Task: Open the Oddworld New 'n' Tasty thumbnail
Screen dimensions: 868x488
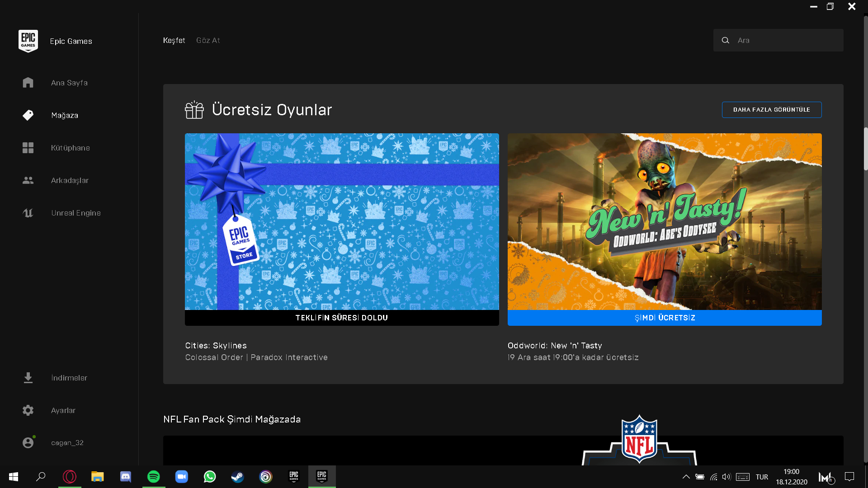Action: 665,221
